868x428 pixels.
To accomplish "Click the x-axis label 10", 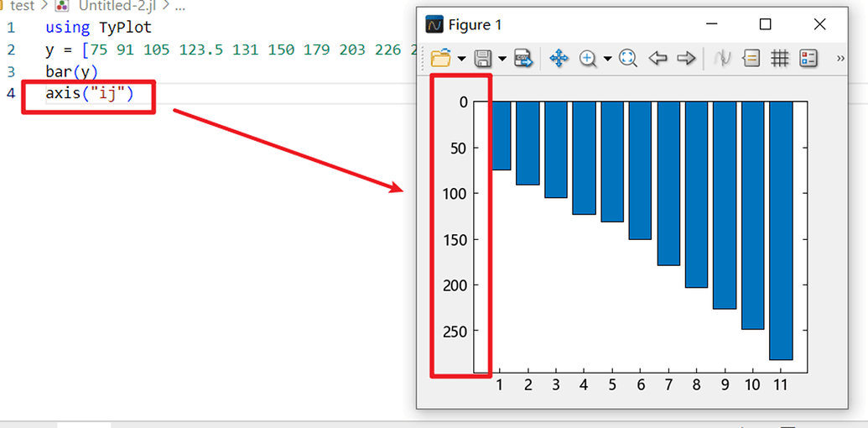I will point(753,385).
